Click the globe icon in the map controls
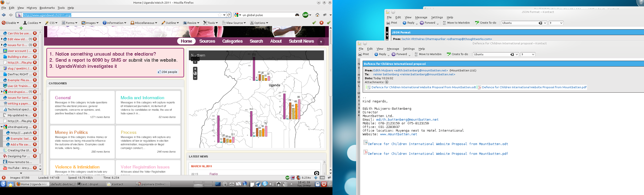644x195 pixels. click(x=195, y=73)
